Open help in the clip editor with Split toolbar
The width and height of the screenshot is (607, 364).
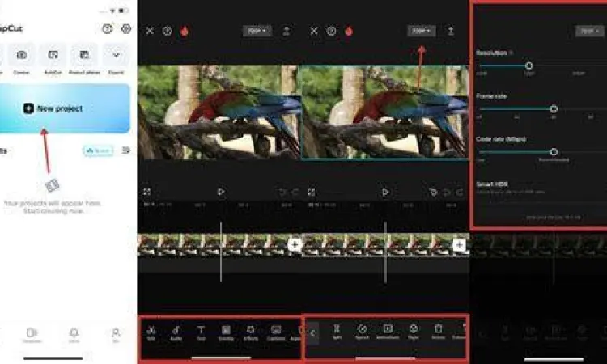331,31
